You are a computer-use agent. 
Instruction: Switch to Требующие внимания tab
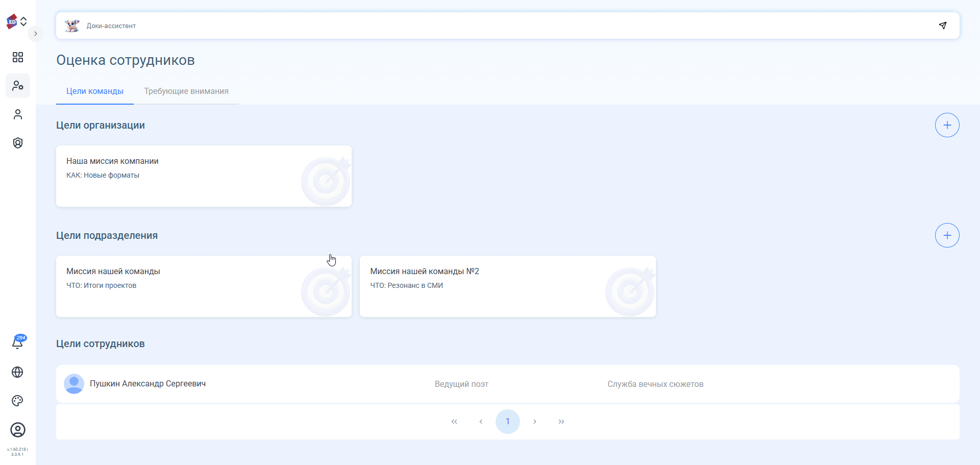pos(186,91)
